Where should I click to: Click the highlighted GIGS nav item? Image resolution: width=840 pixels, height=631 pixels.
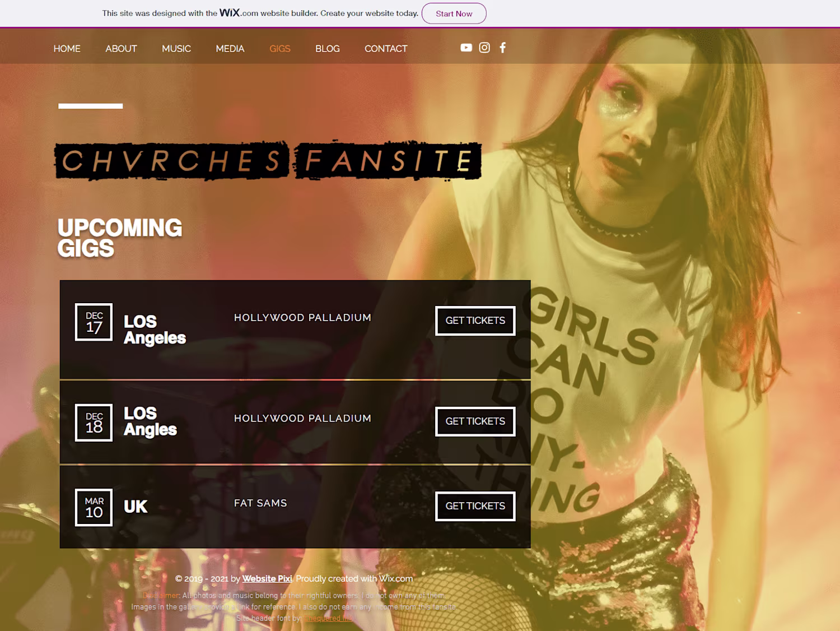click(x=280, y=49)
